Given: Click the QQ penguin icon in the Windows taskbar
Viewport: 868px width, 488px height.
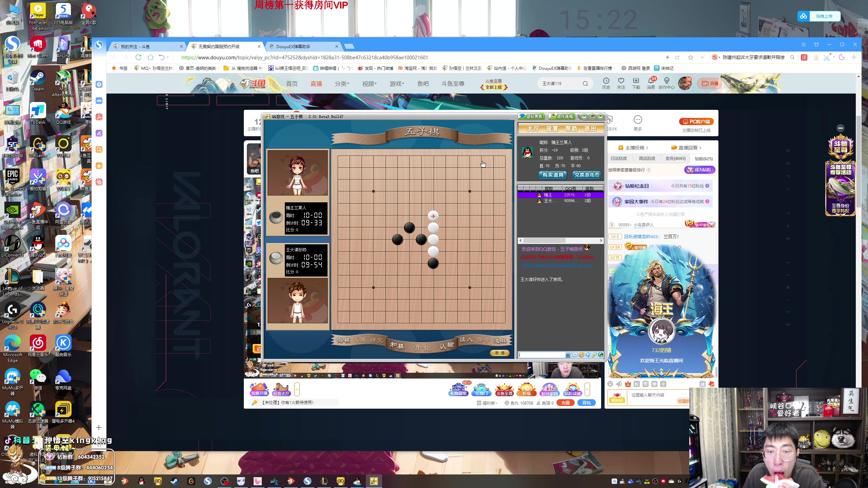Looking at the screenshot, I should 141,481.
